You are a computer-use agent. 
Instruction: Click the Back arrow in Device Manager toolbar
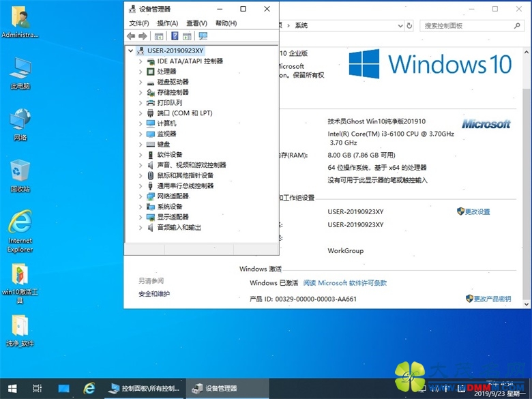coord(131,36)
